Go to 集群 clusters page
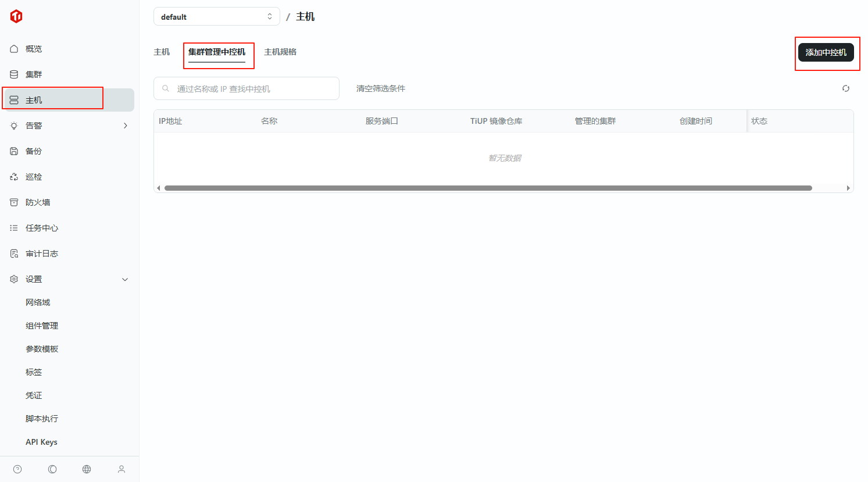 coord(34,74)
